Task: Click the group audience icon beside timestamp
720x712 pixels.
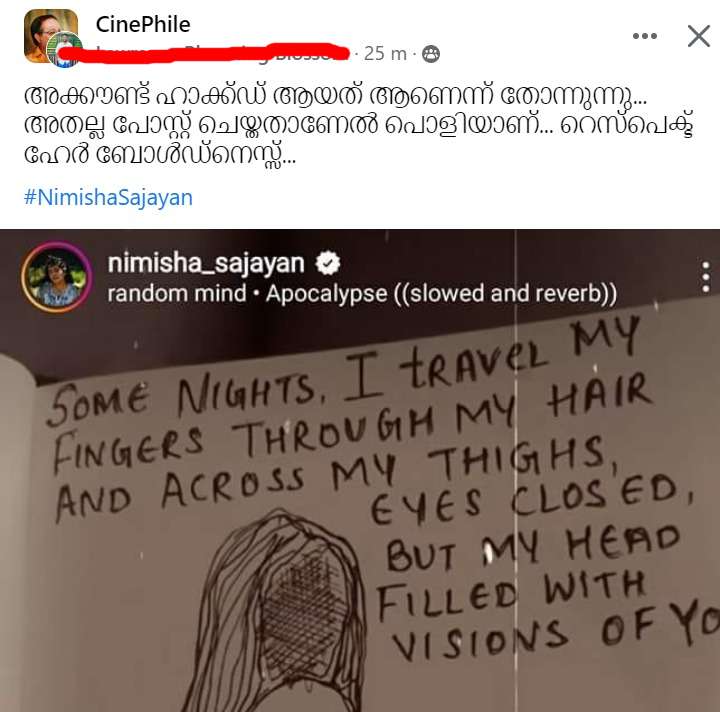Action: click(x=431, y=54)
